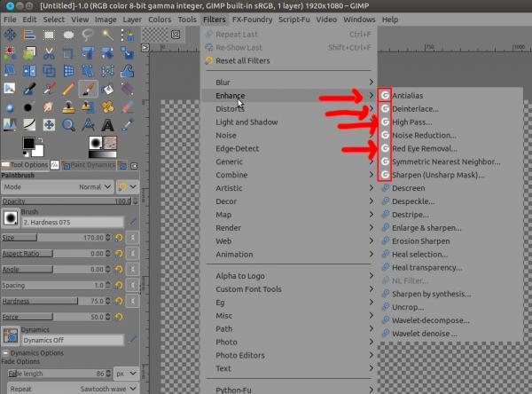Choose the Scissors Select tool
This screenshot has height=394, width=532.
point(49,53)
